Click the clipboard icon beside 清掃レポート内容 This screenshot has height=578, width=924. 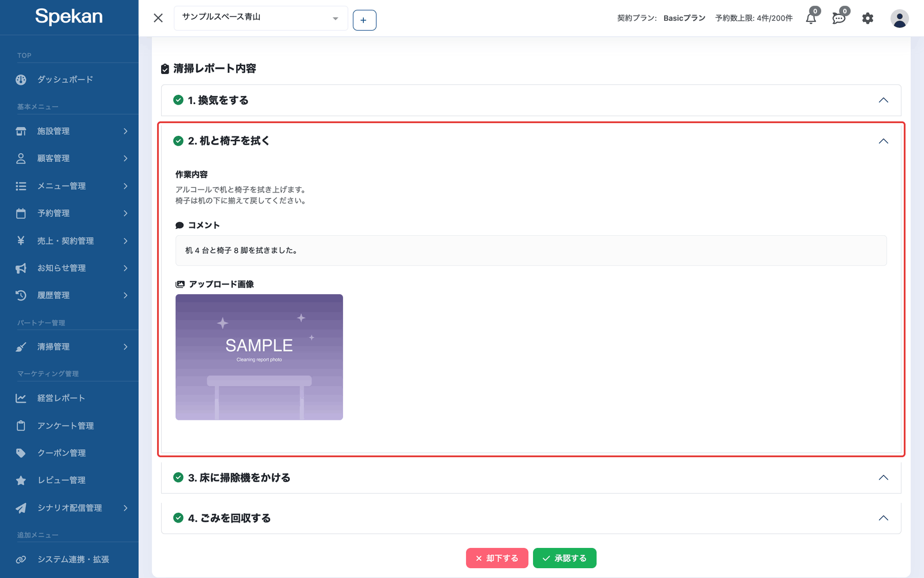pyautogui.click(x=165, y=69)
